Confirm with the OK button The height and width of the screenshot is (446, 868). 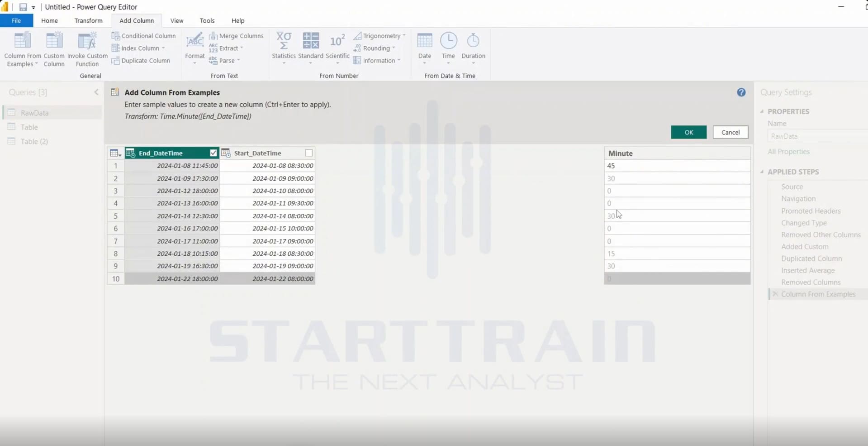point(688,132)
